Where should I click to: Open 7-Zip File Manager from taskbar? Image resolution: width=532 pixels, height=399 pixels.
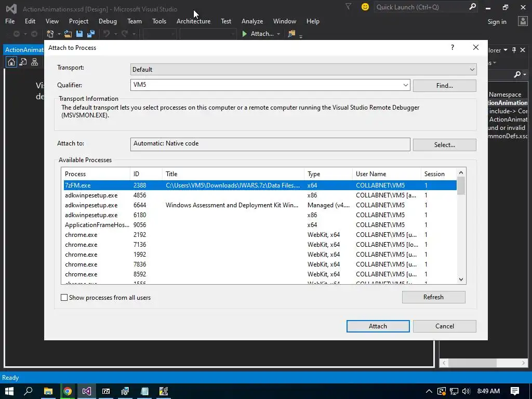pos(106,391)
